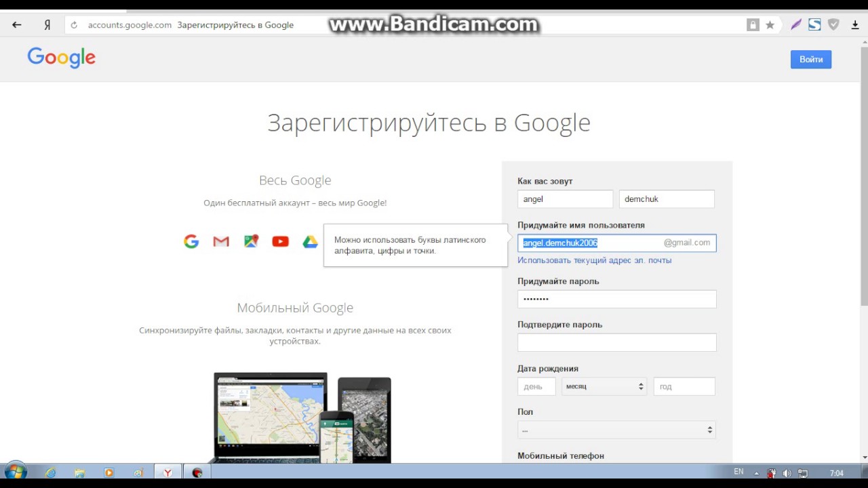Click the Весь Google heading
The height and width of the screenshot is (488, 868).
(295, 180)
